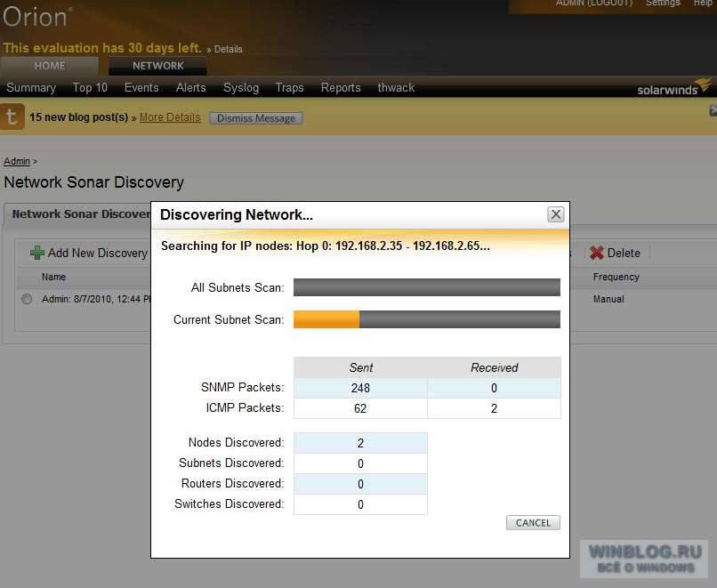Open the Traps menu item
717x588 pixels.
(x=289, y=87)
